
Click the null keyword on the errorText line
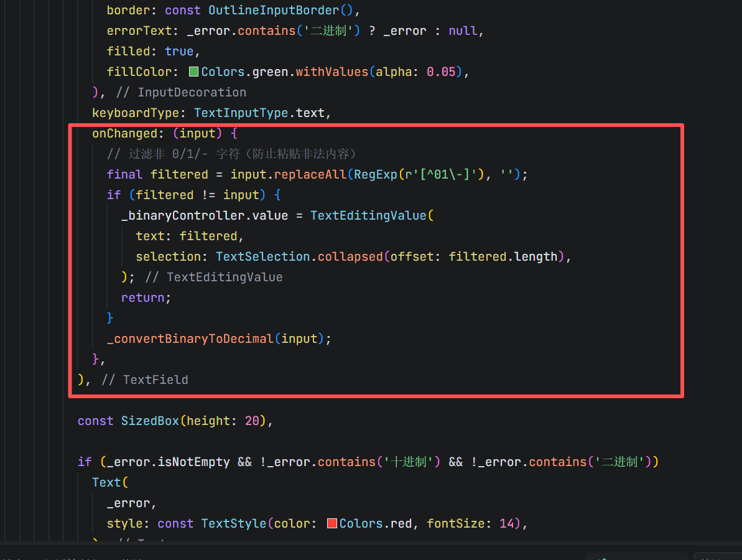[x=463, y=30]
